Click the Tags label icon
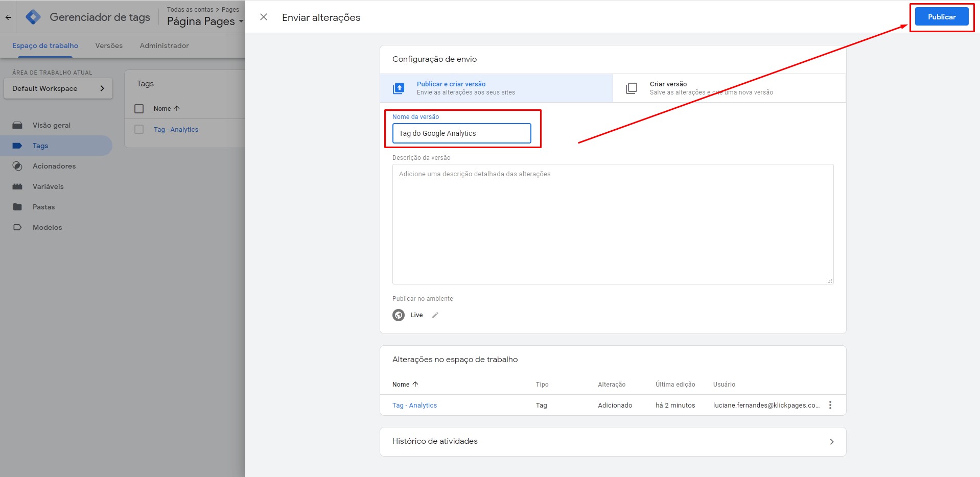This screenshot has width=980, height=477. 17,146
